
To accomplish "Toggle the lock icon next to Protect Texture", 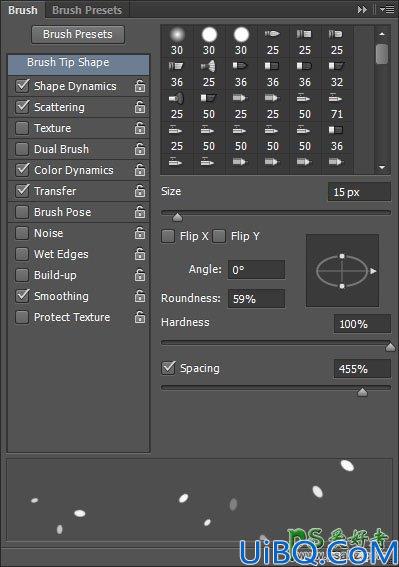I will [140, 317].
